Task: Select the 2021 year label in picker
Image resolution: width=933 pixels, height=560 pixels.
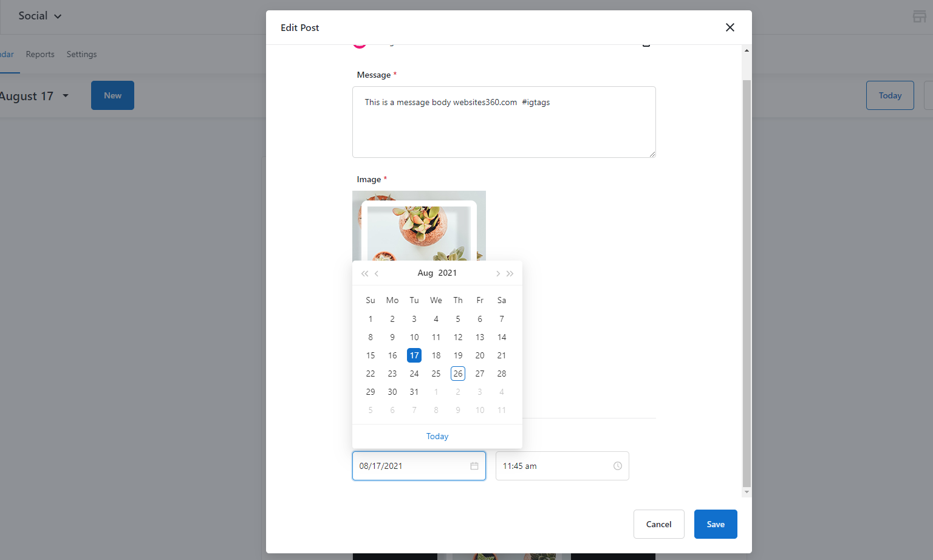Action: pyautogui.click(x=448, y=273)
